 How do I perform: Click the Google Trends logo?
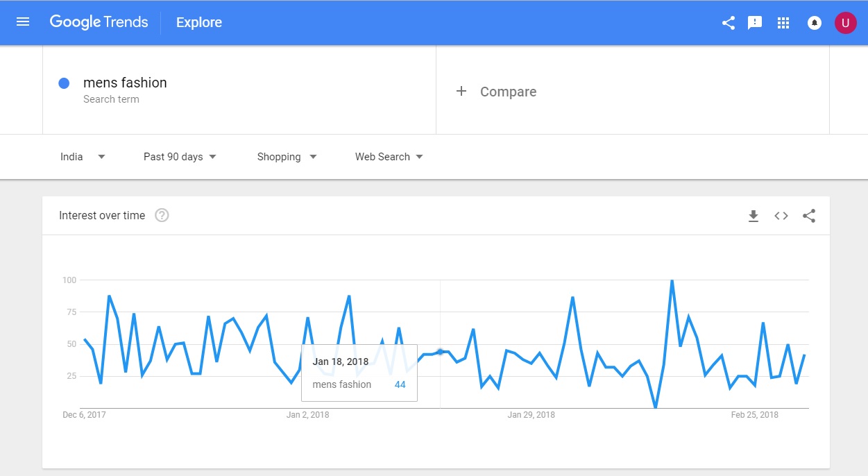point(99,22)
